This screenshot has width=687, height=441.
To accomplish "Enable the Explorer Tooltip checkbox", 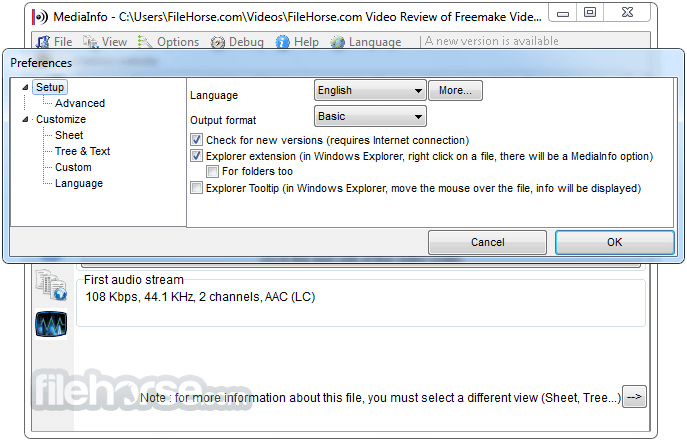I will [x=196, y=188].
